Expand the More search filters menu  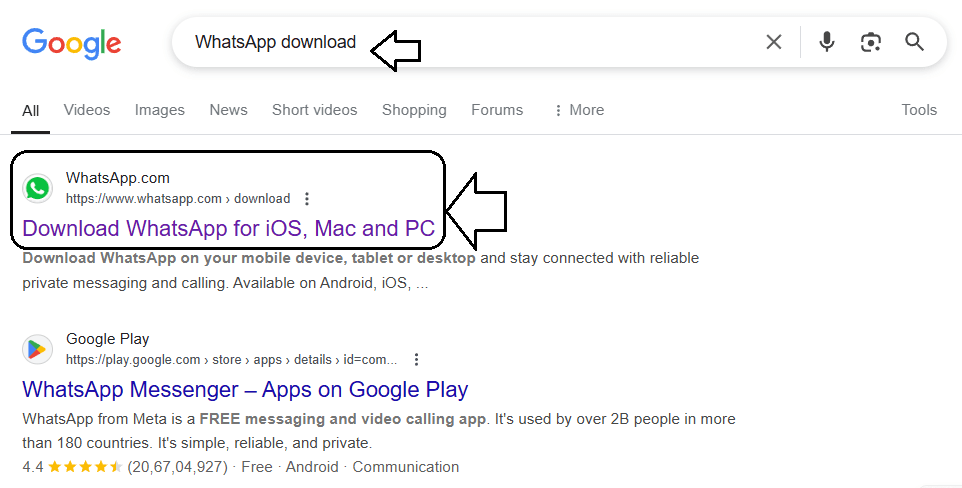578,110
